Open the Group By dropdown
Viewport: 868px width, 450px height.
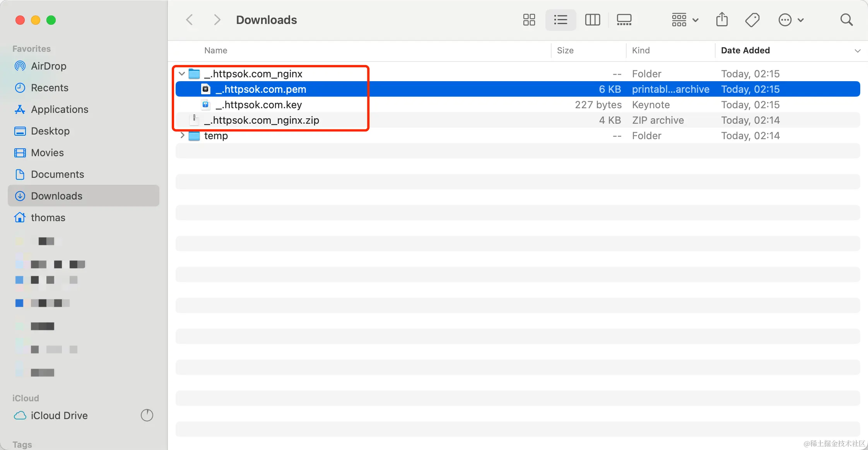pyautogui.click(x=685, y=20)
